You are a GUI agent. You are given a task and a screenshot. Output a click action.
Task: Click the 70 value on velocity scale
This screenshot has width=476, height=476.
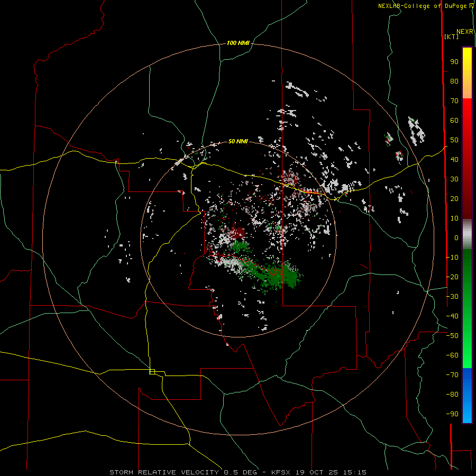pos(454,101)
